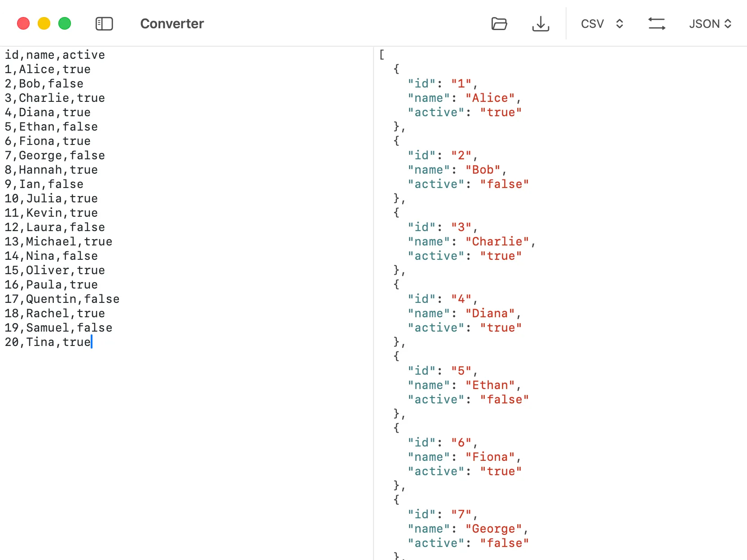
Task: Click the JSON value "Diana"
Action: click(x=490, y=313)
